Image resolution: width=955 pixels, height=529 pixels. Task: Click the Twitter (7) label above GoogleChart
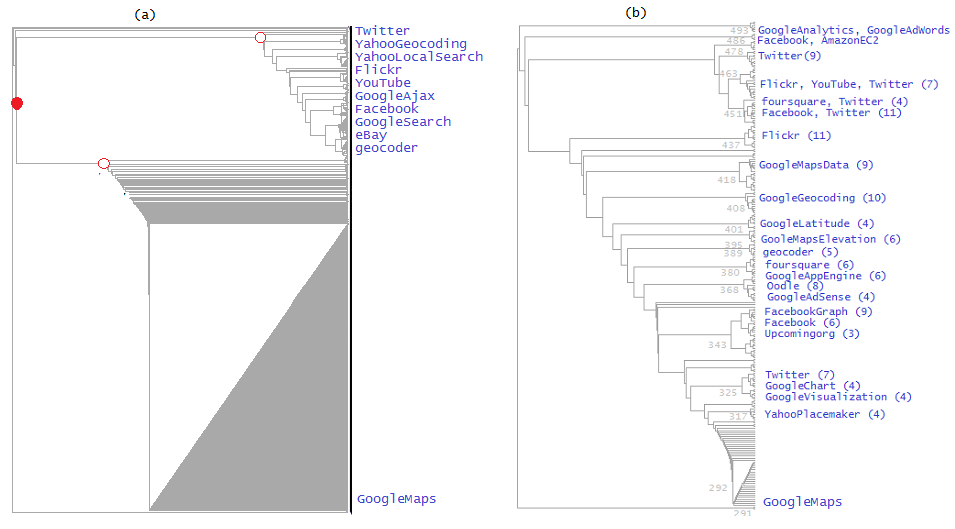(x=800, y=375)
